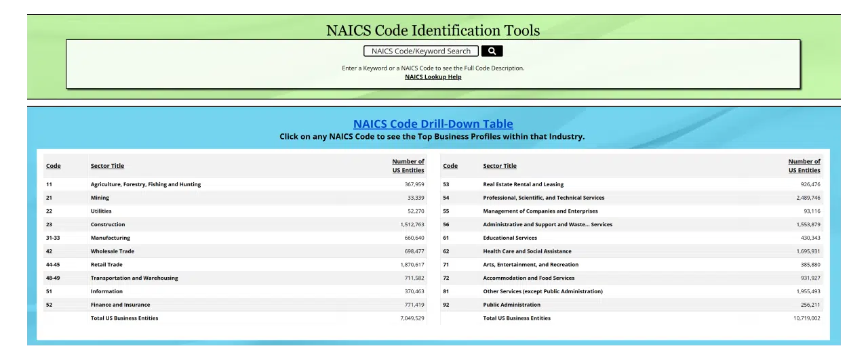Open the NAICS Lookup Help link

click(x=433, y=77)
